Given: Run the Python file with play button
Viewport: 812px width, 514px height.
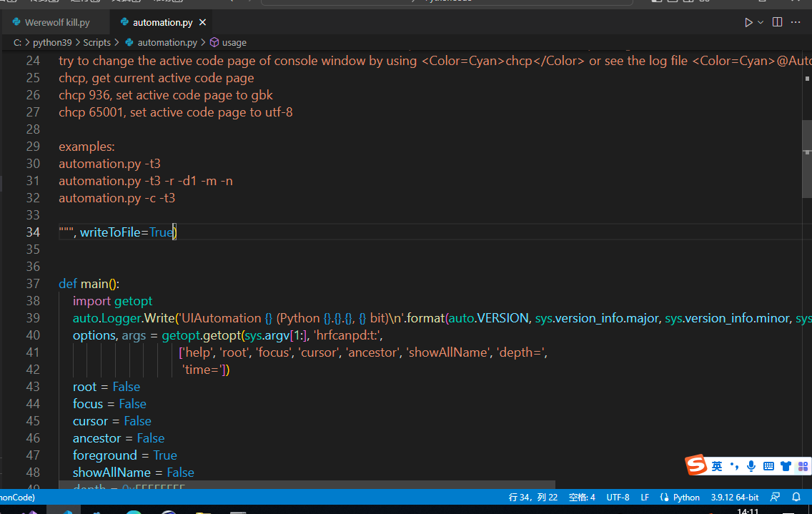Looking at the screenshot, I should pos(748,23).
